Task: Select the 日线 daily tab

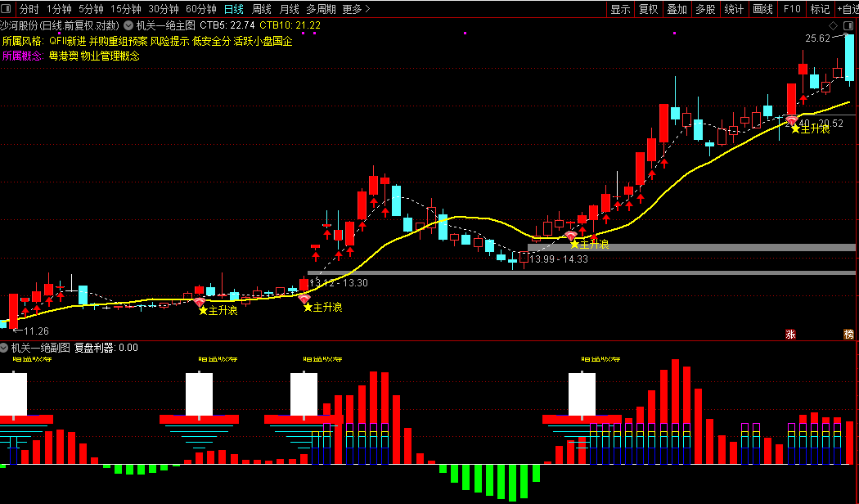Action: tap(234, 9)
